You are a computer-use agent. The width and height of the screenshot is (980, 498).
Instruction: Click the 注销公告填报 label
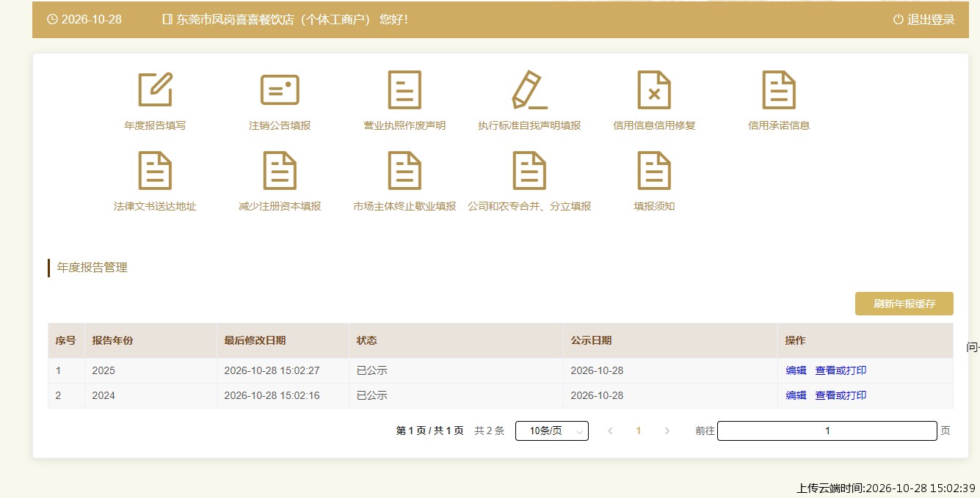click(280, 125)
